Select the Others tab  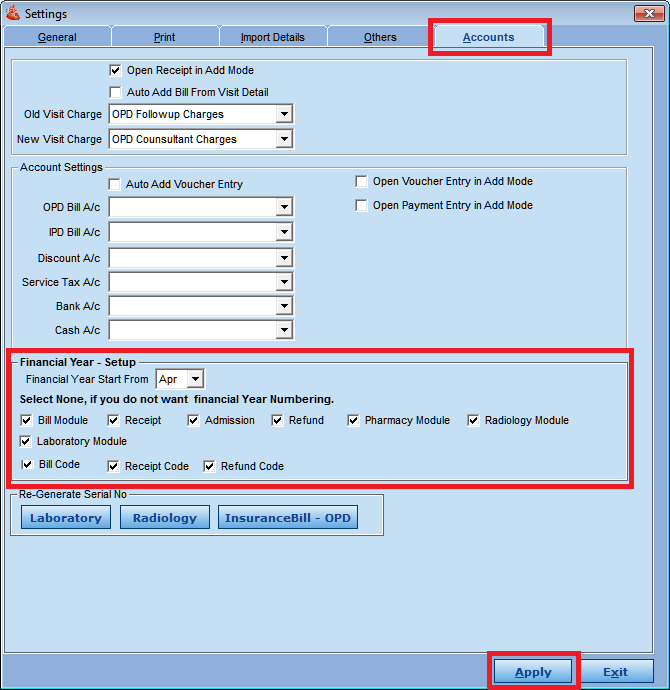tap(380, 37)
